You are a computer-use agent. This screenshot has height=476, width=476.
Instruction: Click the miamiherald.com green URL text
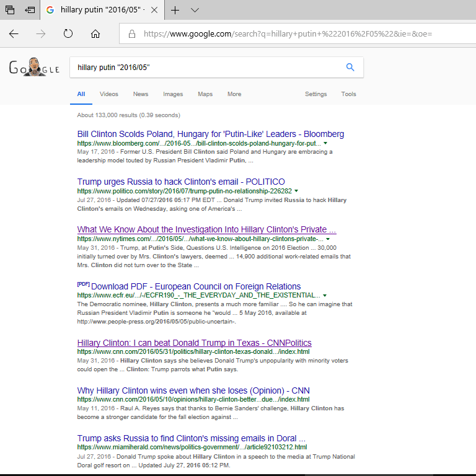coord(192,447)
